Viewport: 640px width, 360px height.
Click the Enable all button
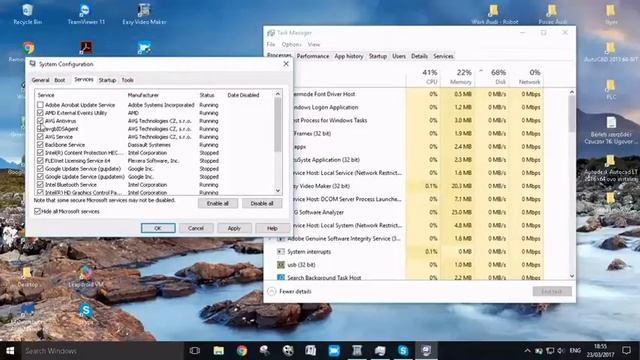click(218, 203)
